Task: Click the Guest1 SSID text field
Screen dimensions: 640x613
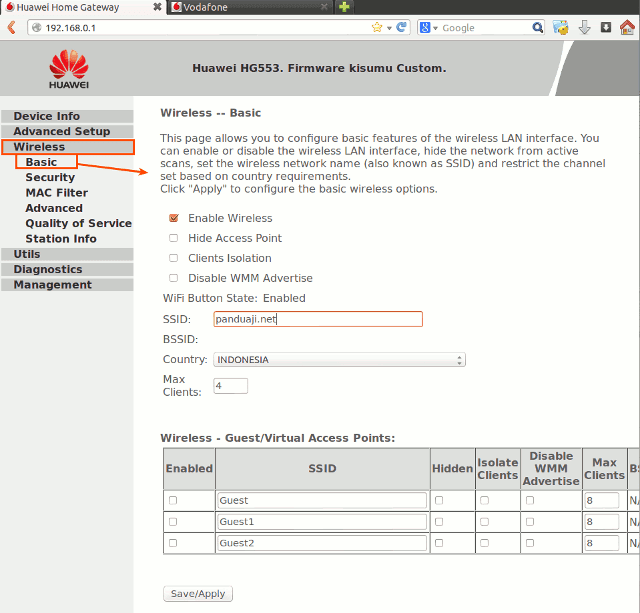Action: click(x=322, y=522)
